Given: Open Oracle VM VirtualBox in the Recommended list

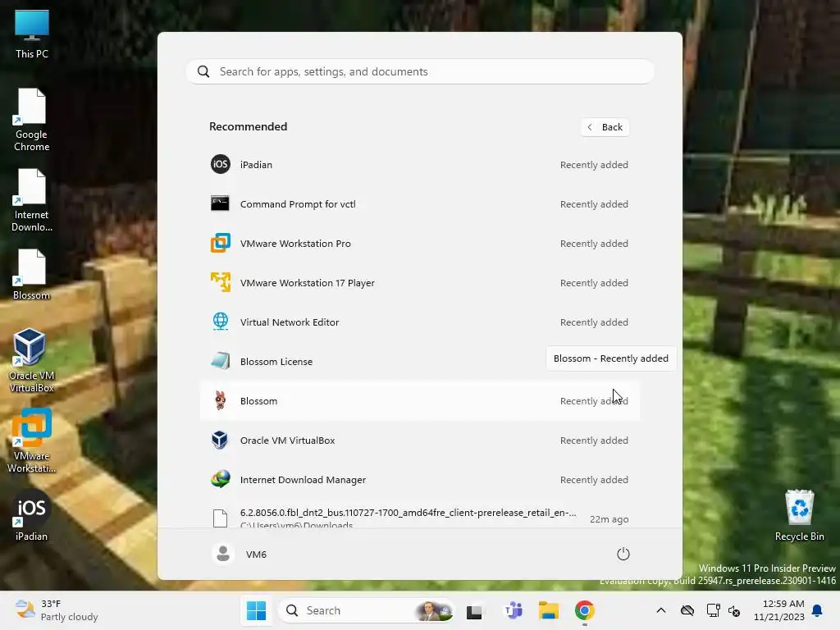Looking at the screenshot, I should [x=419, y=441].
